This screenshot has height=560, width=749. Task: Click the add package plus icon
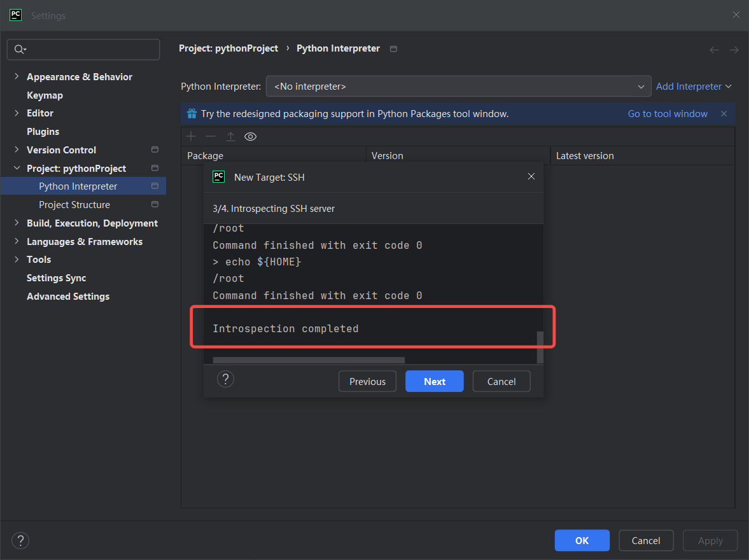coord(191,137)
